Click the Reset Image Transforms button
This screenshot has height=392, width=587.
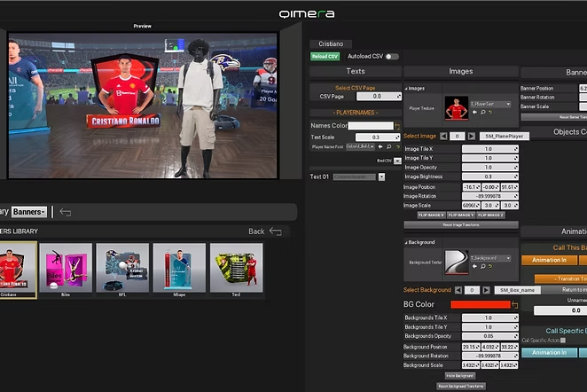[x=461, y=225]
